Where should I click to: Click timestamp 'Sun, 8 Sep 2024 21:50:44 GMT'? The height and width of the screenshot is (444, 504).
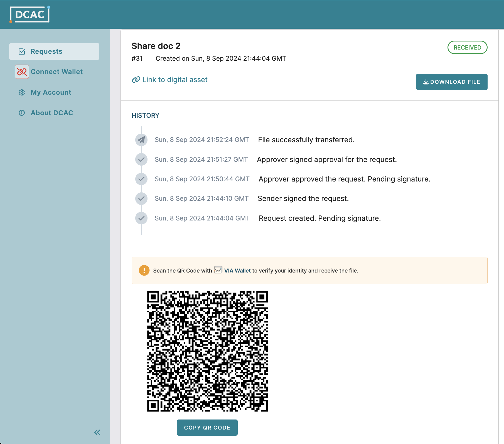click(x=202, y=179)
